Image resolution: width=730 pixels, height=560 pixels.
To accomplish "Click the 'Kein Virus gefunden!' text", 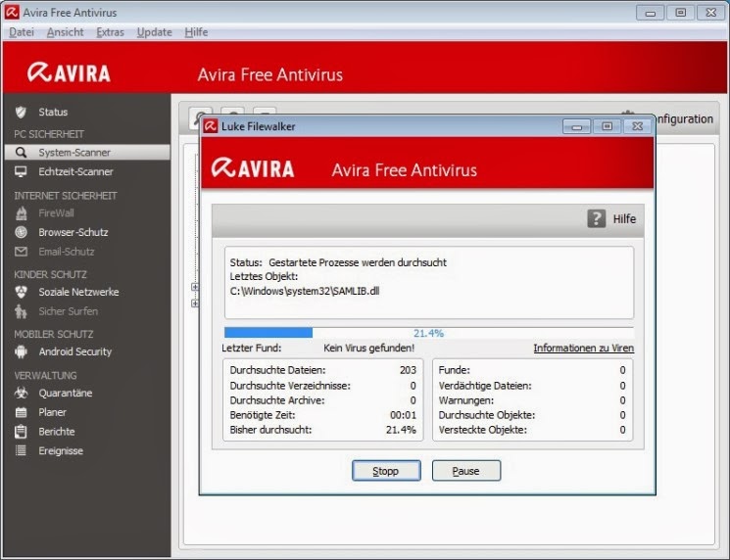I will [x=368, y=348].
